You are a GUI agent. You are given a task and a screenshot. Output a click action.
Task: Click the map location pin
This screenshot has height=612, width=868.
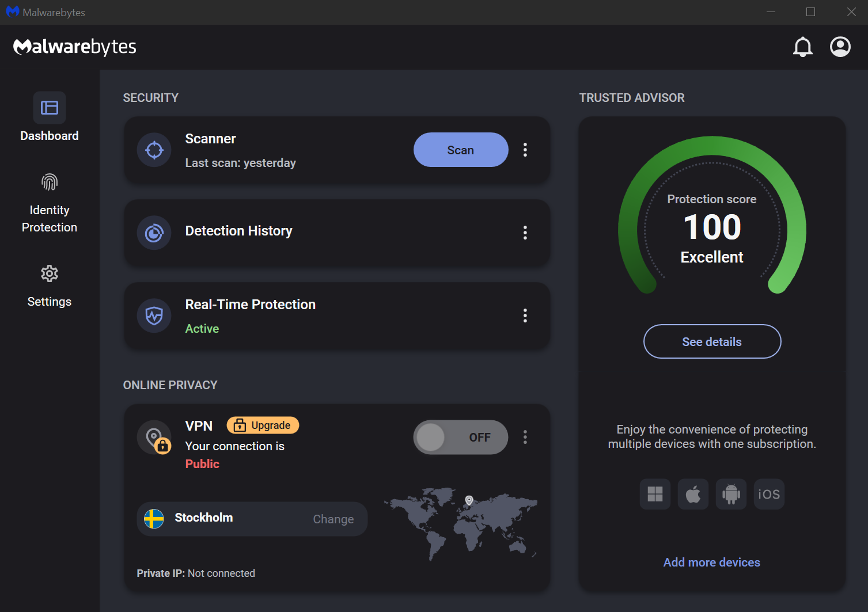point(469,500)
